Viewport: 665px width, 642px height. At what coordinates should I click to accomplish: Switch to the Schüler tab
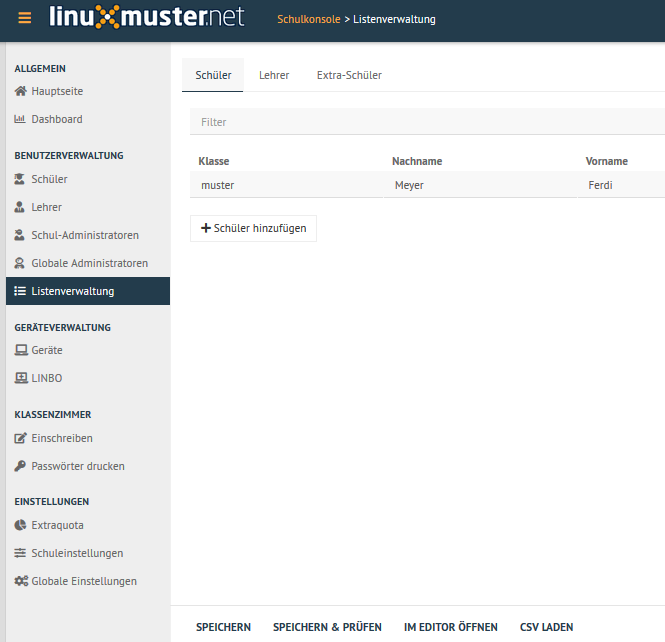click(213, 75)
